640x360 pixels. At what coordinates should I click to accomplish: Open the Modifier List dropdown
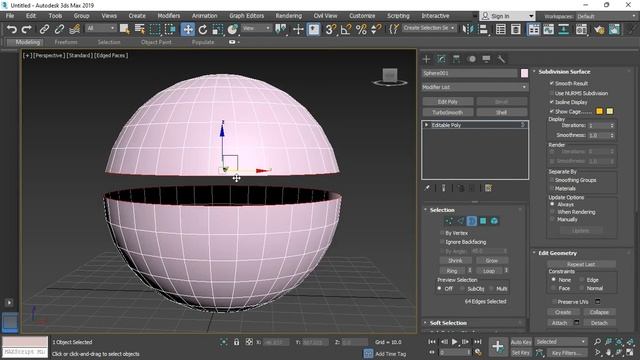tap(475, 87)
